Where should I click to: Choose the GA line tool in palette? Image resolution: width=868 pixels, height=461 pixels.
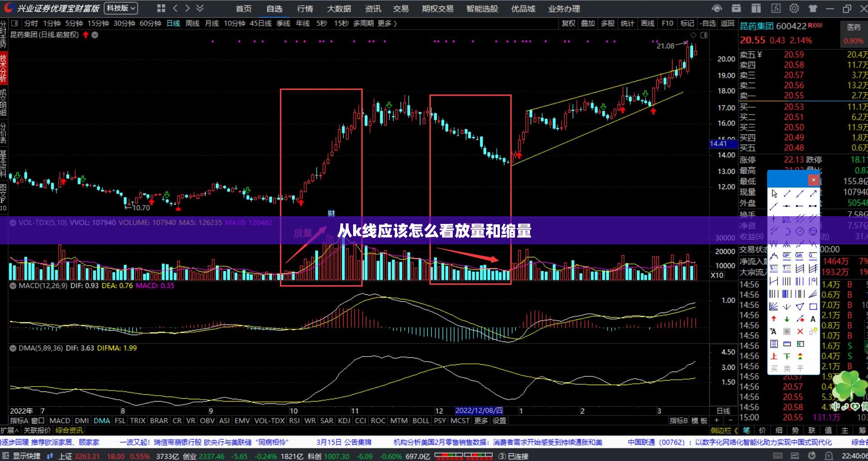coord(800,256)
